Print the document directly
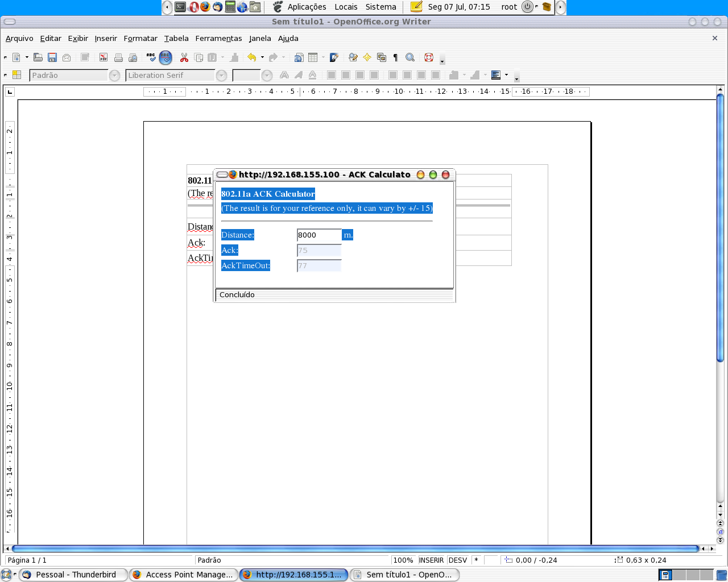The height and width of the screenshot is (582, 728). tap(118, 57)
